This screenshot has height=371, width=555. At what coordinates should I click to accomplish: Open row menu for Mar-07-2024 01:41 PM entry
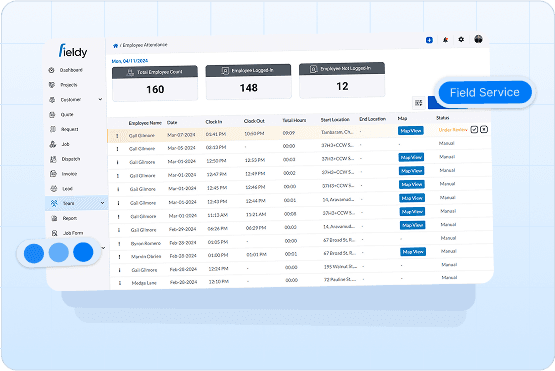click(117, 136)
